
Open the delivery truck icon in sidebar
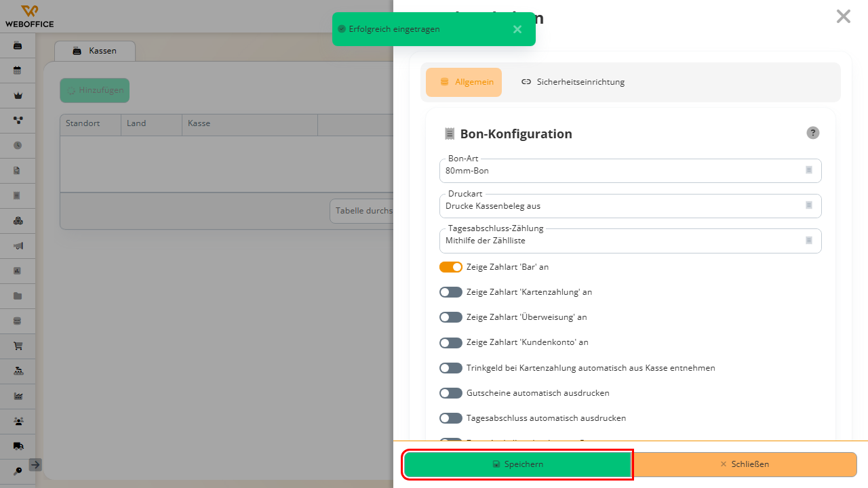[18, 446]
